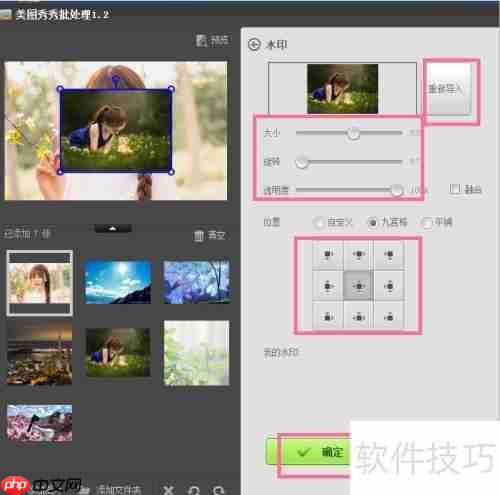Image resolution: width=500 pixels, height=495 pixels.
Task: Click the 清空 trash clear-all button
Action: (x=209, y=235)
